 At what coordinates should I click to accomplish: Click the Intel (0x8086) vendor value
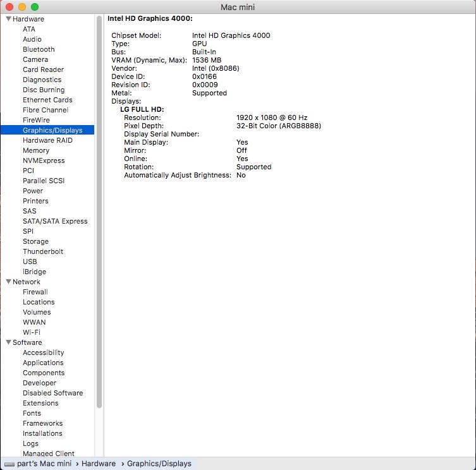pos(216,68)
